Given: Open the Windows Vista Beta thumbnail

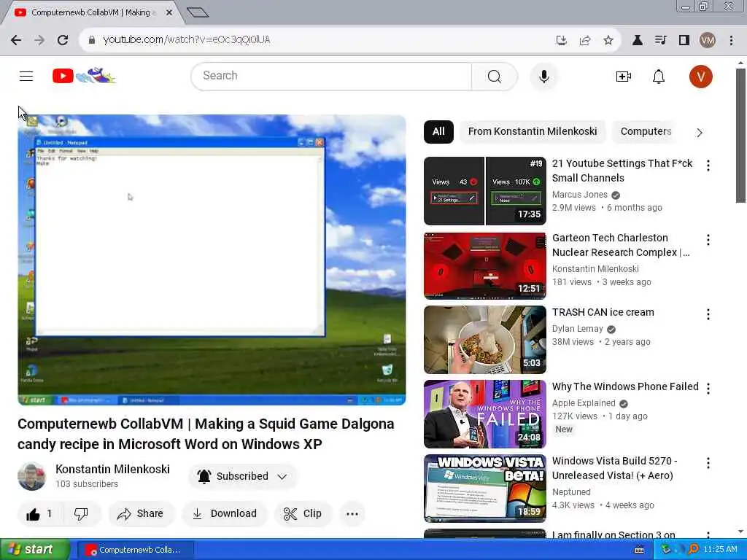Looking at the screenshot, I should 485,489.
